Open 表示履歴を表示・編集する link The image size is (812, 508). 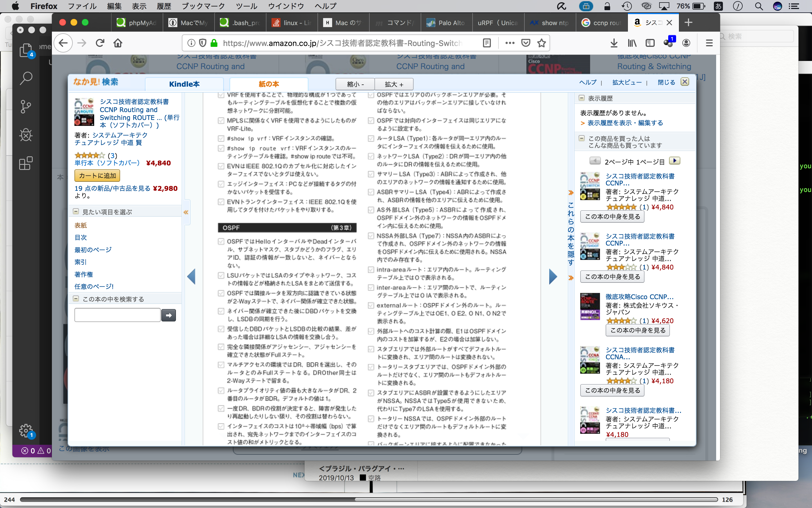(x=625, y=123)
